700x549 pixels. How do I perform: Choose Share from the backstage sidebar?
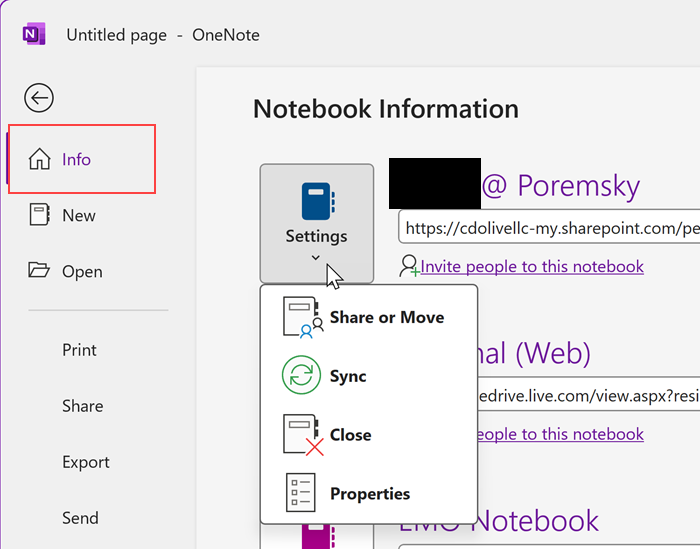tap(83, 406)
